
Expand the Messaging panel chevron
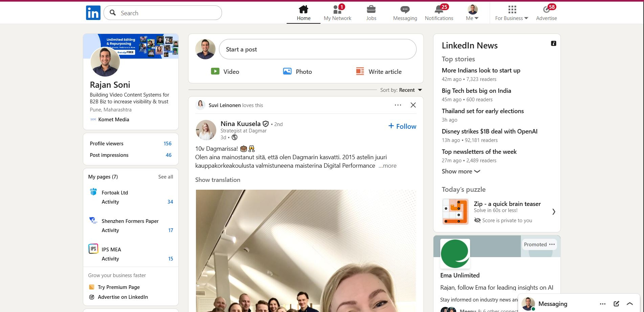630,304
